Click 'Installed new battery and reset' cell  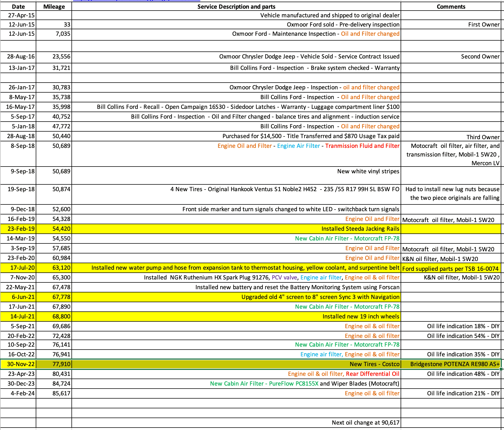point(236,287)
